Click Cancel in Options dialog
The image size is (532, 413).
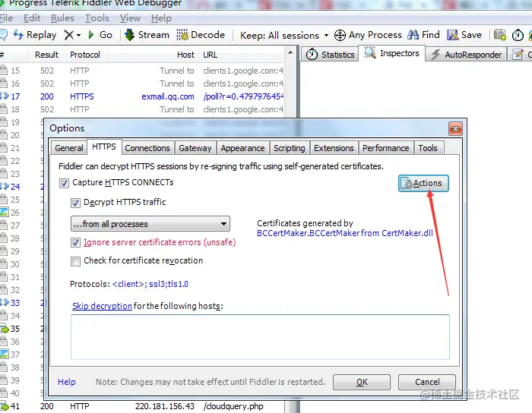point(427,382)
